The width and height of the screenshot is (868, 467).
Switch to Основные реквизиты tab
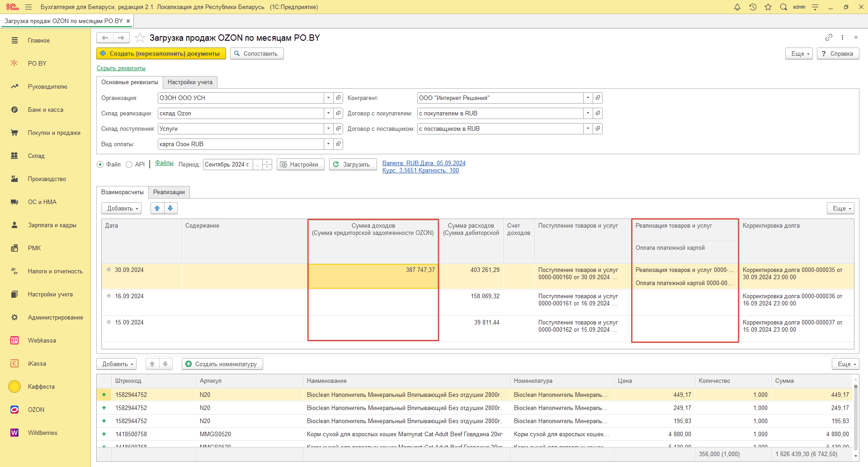[x=130, y=82]
